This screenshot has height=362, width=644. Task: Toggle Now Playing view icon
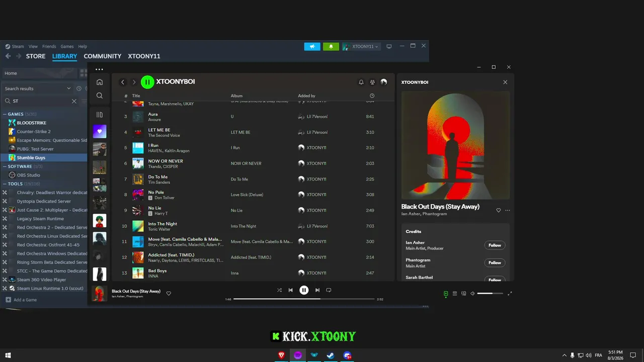tap(446, 294)
